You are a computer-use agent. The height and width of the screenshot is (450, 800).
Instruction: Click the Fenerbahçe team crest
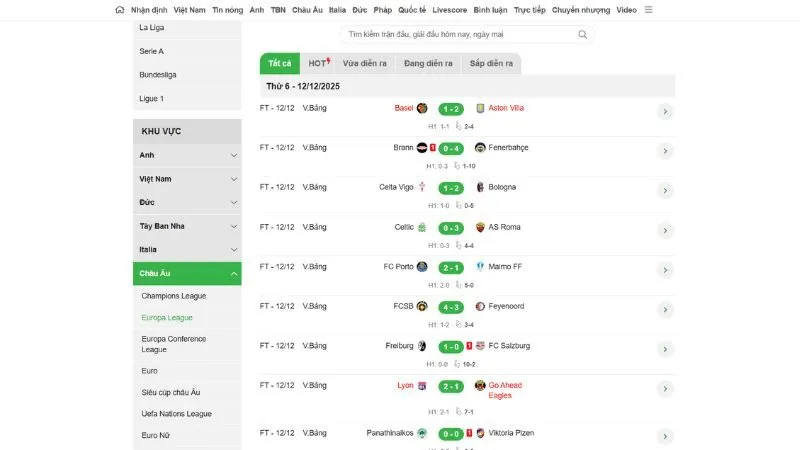click(x=480, y=148)
